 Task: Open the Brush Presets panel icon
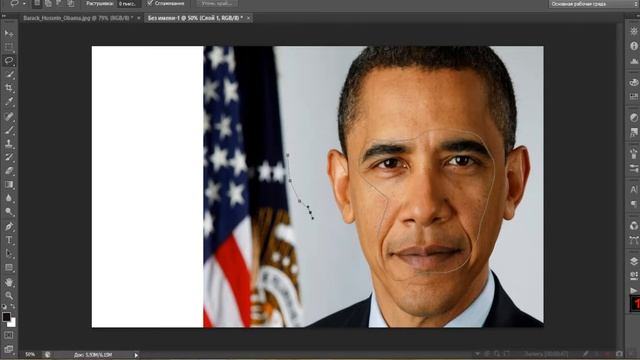(633, 168)
